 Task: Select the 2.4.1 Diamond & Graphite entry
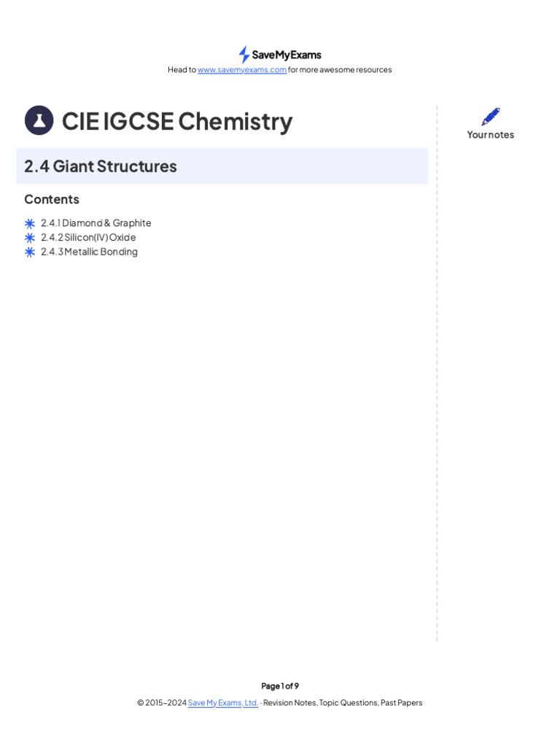pos(96,223)
